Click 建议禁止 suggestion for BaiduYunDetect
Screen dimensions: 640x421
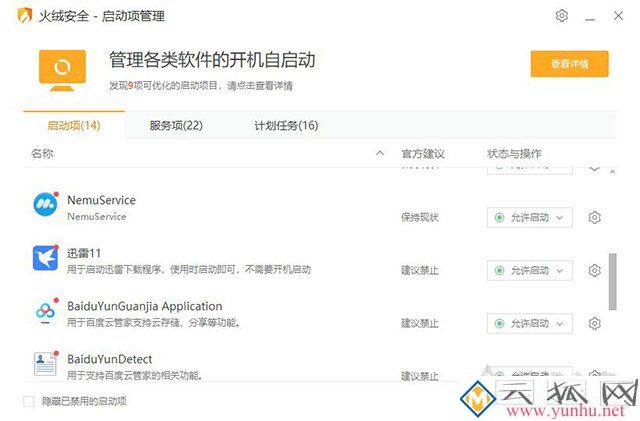(420, 376)
